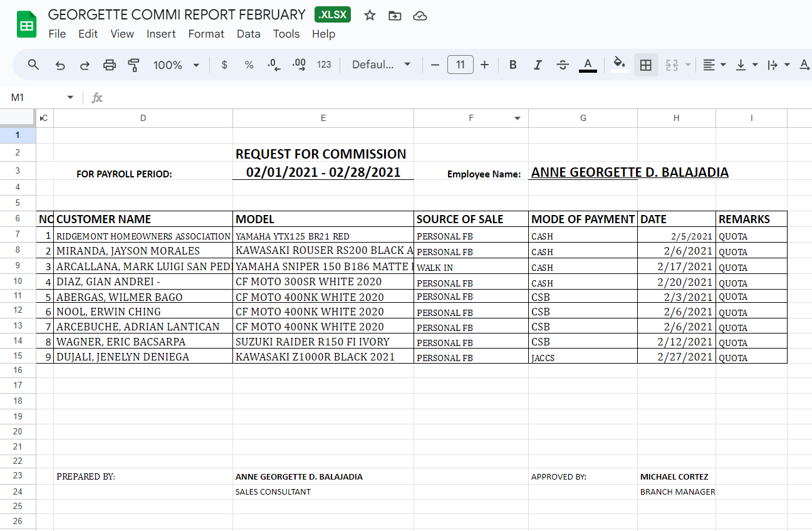This screenshot has width=812, height=531.
Task: Toggle bold formatting
Action: pos(513,65)
